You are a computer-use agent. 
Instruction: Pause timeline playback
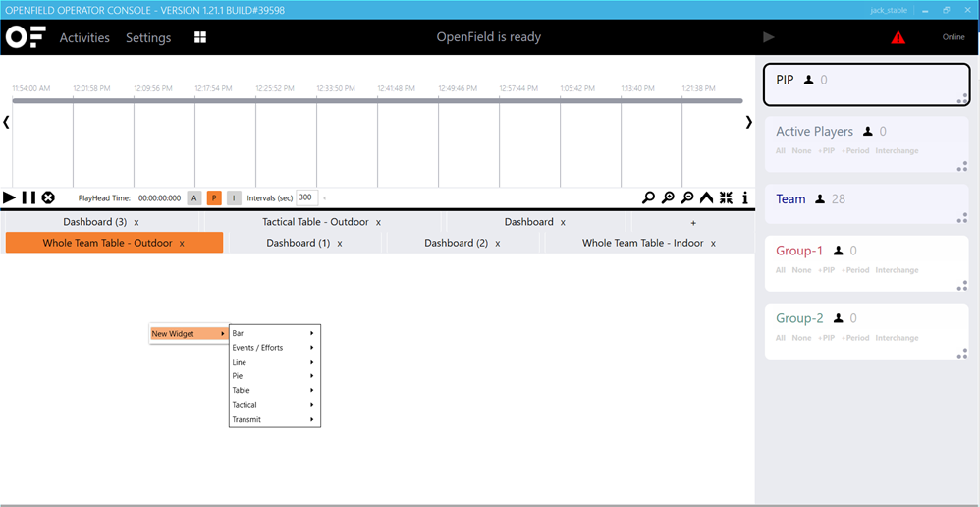pos(28,197)
